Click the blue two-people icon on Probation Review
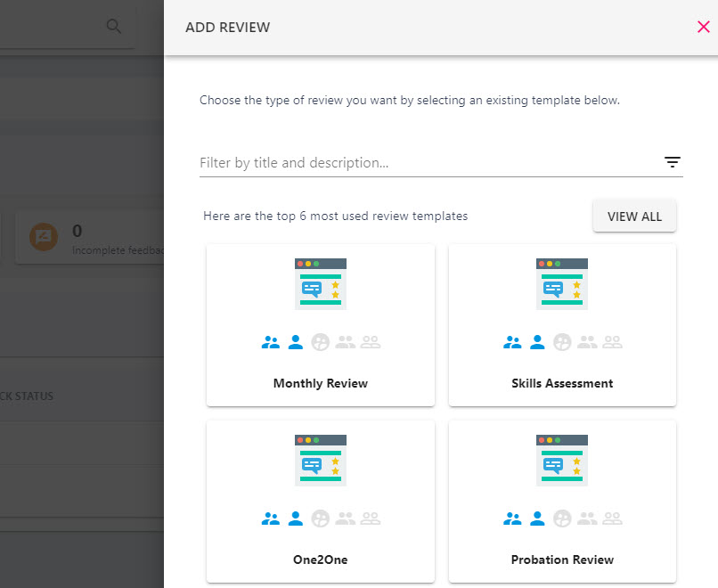The width and height of the screenshot is (718, 588). click(x=512, y=519)
